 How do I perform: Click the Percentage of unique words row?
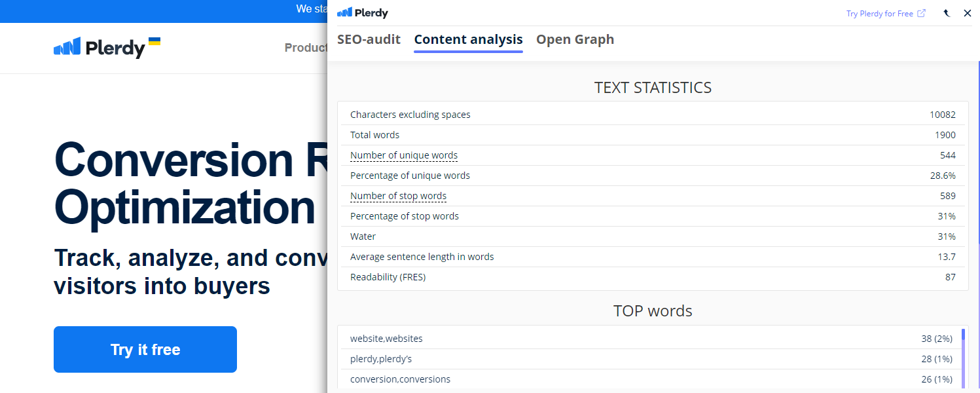click(x=653, y=176)
